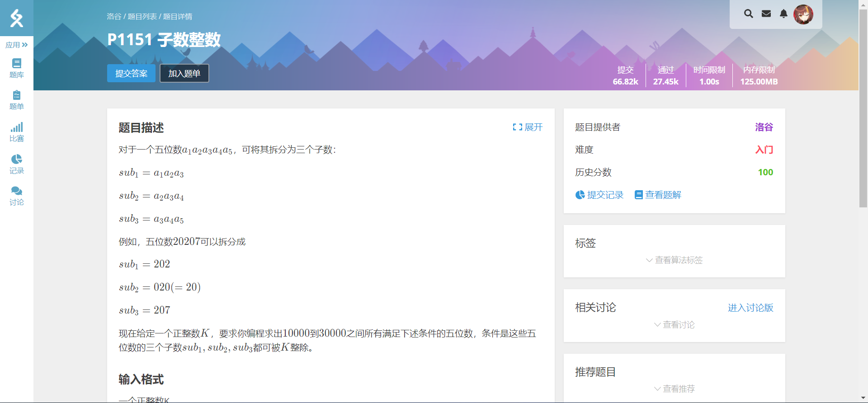Viewport: 868px width, 403px height.
Task: Click the 题目描述 heading
Action: click(x=141, y=128)
